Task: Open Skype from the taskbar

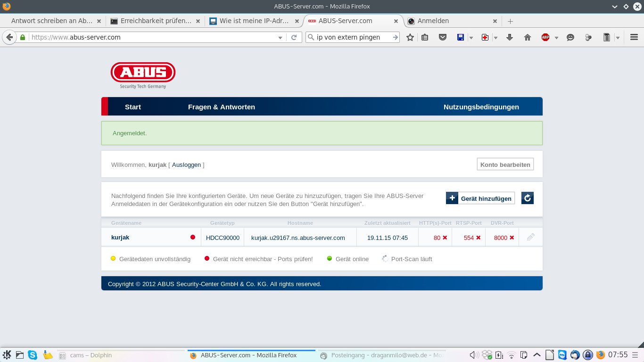Action: click(33, 355)
